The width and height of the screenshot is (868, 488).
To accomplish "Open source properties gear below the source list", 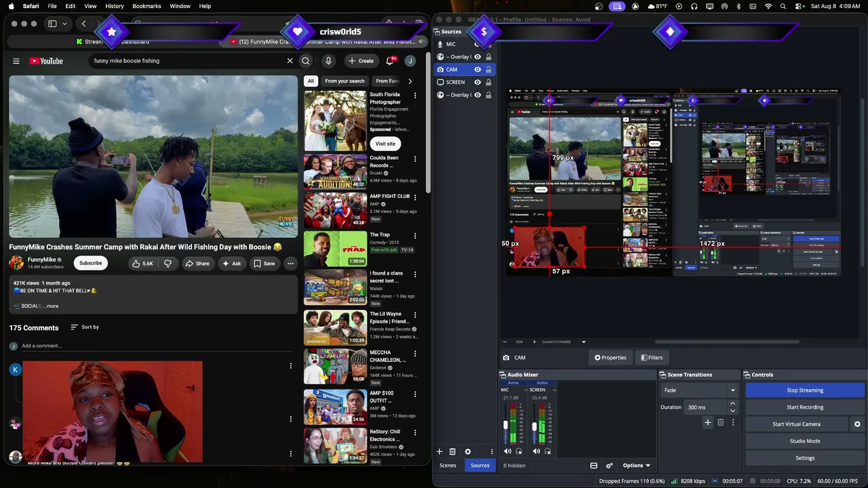I will [x=467, y=451].
